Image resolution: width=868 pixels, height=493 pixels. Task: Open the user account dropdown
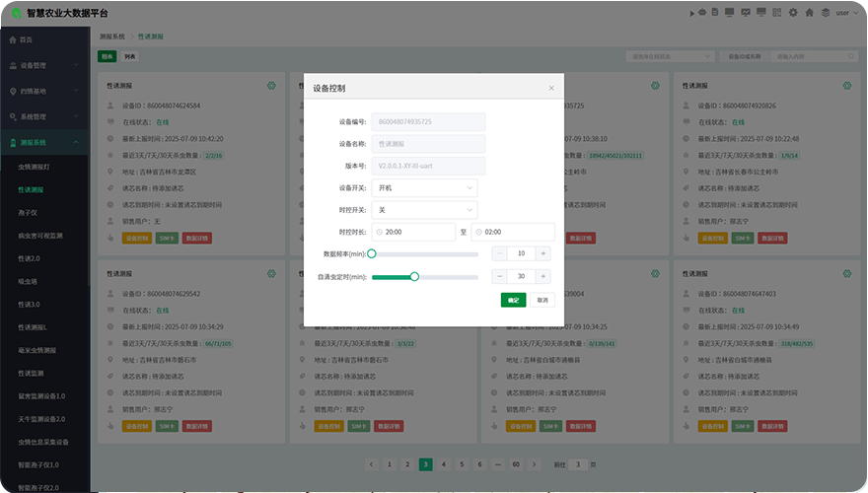tap(845, 13)
